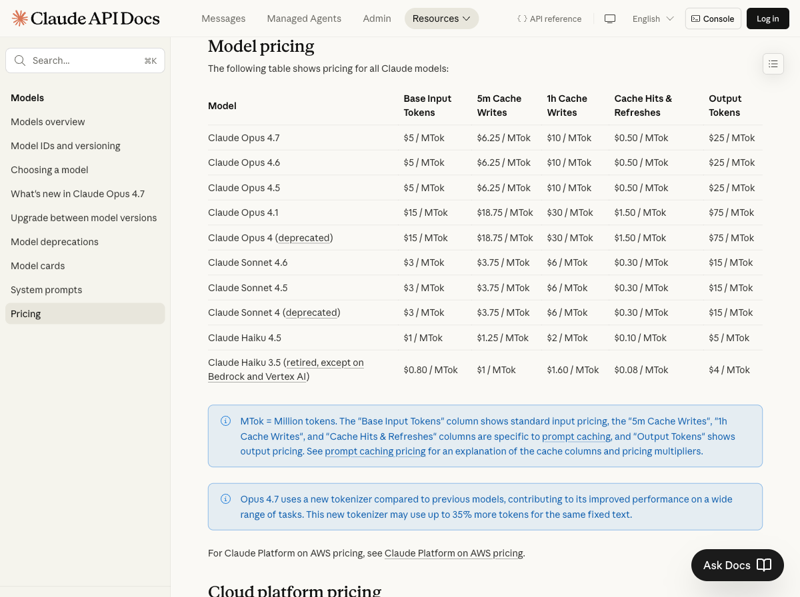Open the Admin tab
This screenshot has height=597, width=800.
coord(377,18)
